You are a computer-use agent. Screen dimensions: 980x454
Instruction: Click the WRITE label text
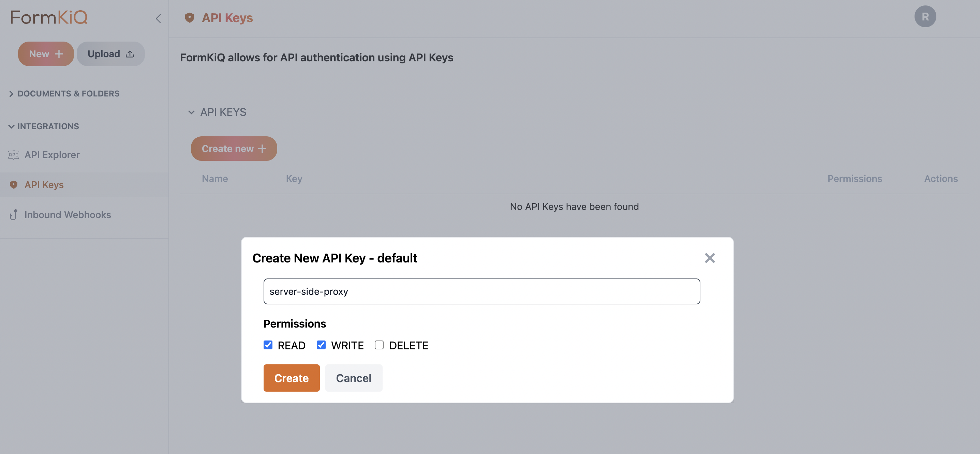(x=347, y=345)
